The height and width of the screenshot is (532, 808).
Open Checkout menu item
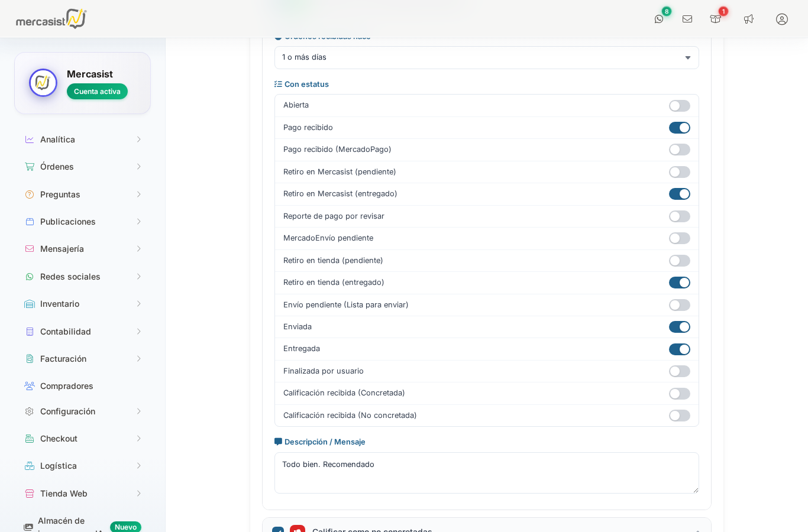83,439
